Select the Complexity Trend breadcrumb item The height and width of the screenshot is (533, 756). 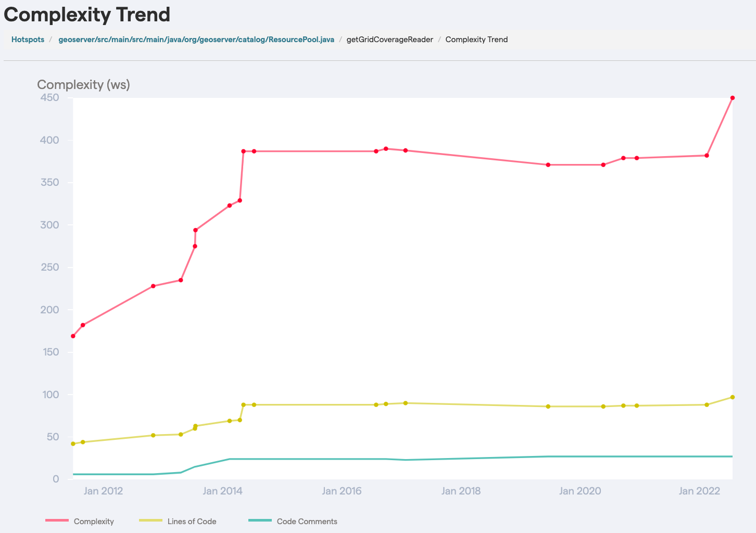tap(476, 39)
